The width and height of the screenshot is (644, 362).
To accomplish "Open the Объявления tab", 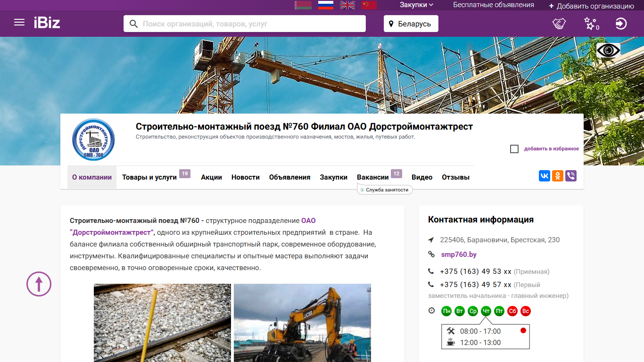I will (x=289, y=177).
